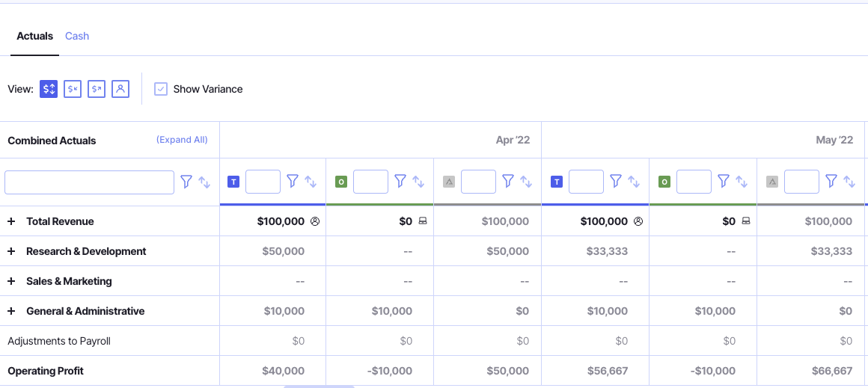
Task: Click filter icon in Combined Actuals column
Action: coord(186,182)
